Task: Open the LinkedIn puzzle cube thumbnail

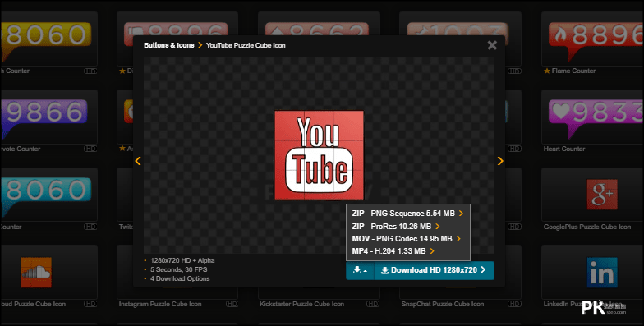Action: pos(593,272)
